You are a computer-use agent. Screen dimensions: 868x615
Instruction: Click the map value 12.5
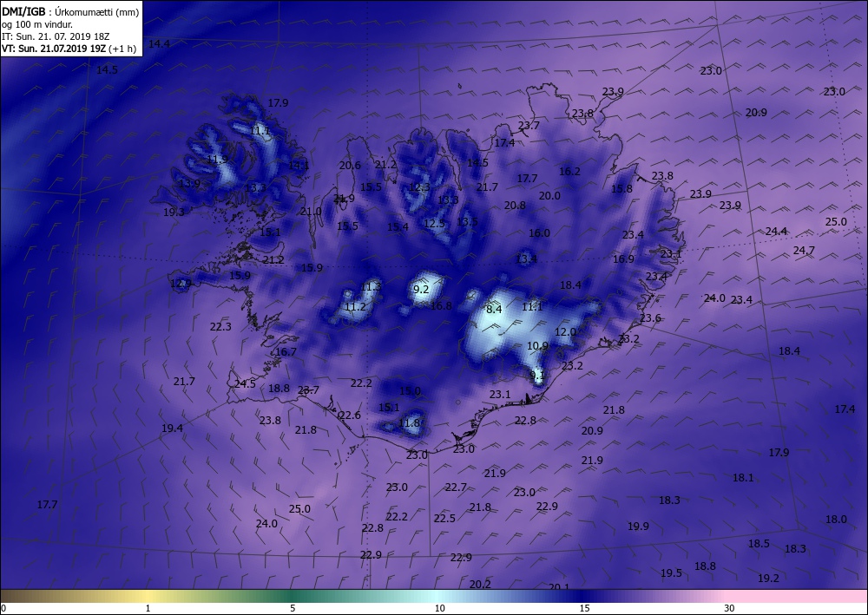point(435,224)
